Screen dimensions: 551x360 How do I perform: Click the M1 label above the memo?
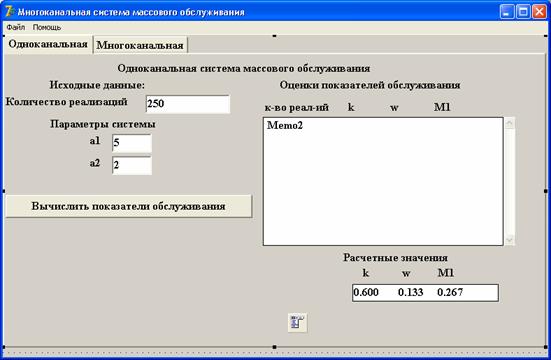point(442,107)
